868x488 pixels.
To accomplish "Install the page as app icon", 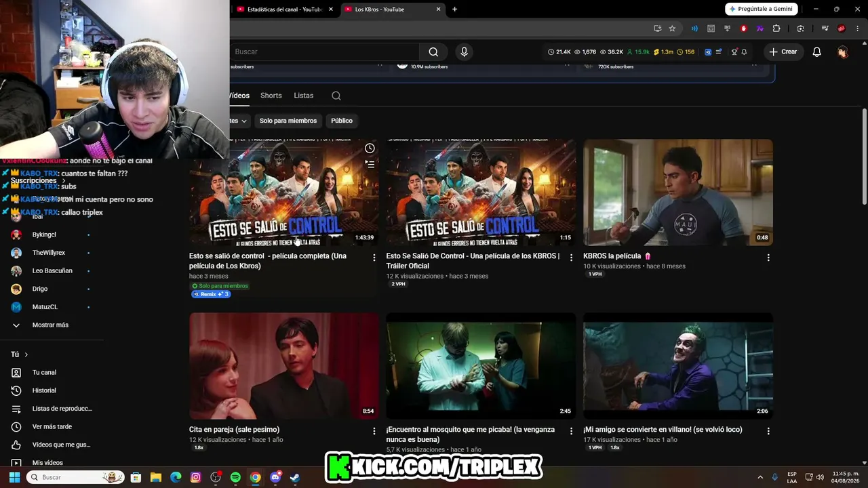I will [657, 28].
